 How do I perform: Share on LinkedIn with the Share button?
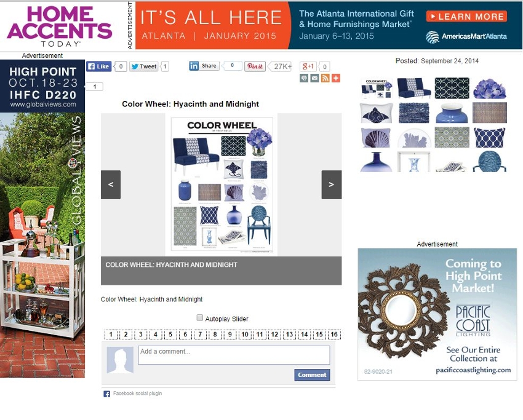204,66
